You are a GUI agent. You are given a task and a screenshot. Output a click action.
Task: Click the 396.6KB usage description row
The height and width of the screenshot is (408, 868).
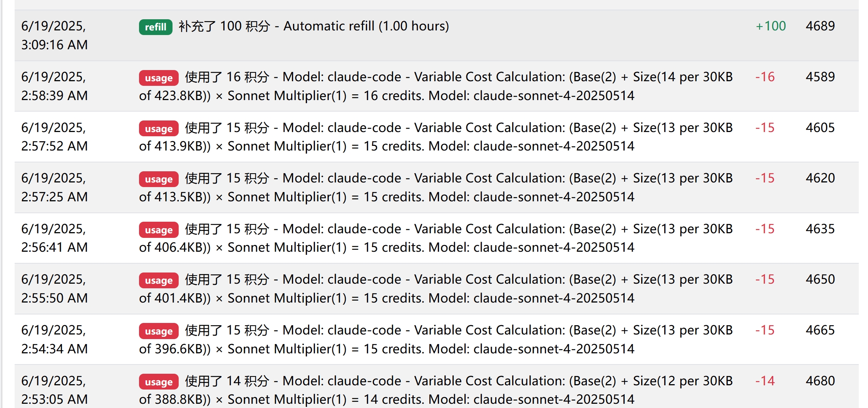tap(436, 339)
